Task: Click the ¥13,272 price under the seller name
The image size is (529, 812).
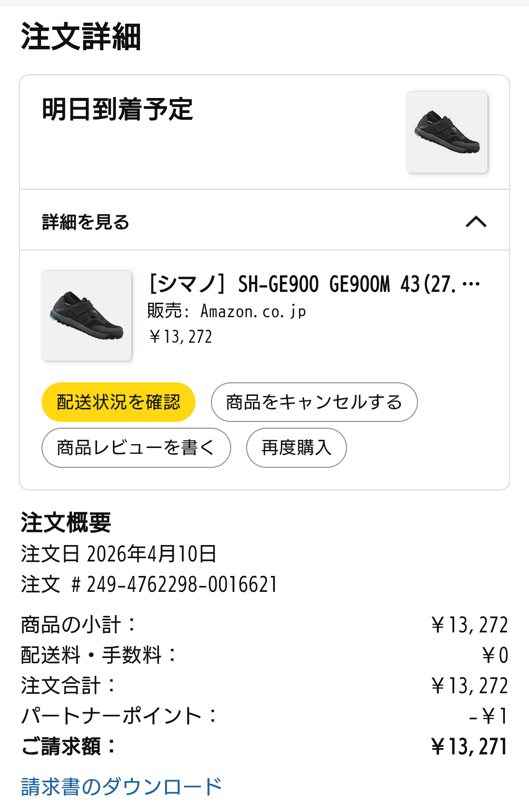Action: [181, 336]
